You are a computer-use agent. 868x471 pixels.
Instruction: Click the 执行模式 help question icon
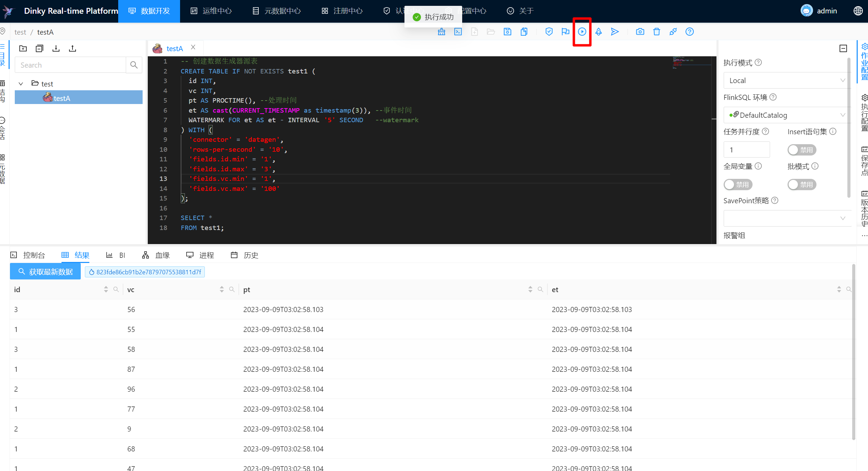[758, 62]
